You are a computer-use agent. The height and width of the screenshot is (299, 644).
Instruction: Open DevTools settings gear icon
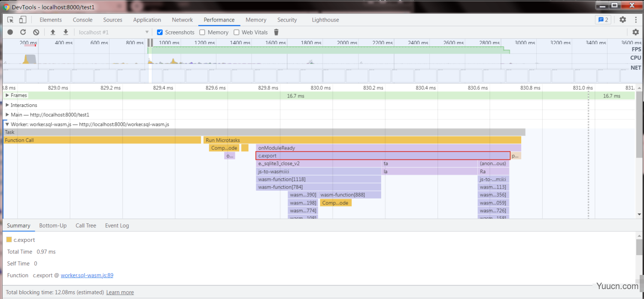pyautogui.click(x=623, y=20)
